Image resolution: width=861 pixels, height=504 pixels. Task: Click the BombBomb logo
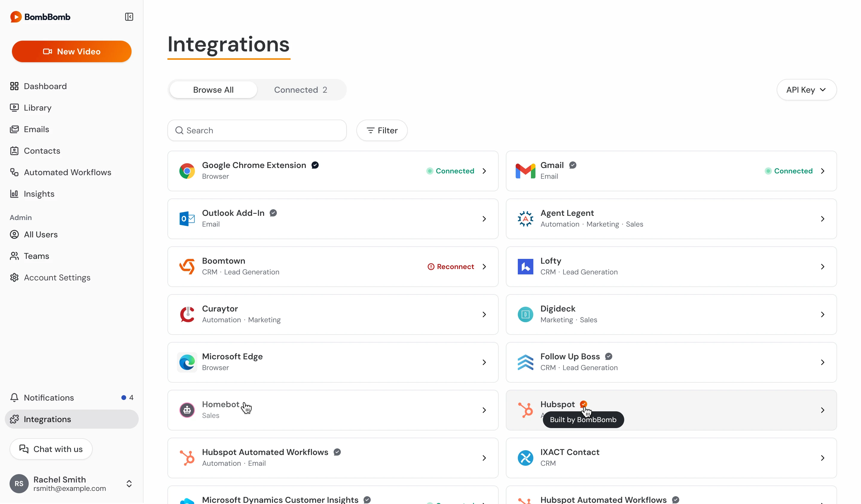pyautogui.click(x=40, y=17)
